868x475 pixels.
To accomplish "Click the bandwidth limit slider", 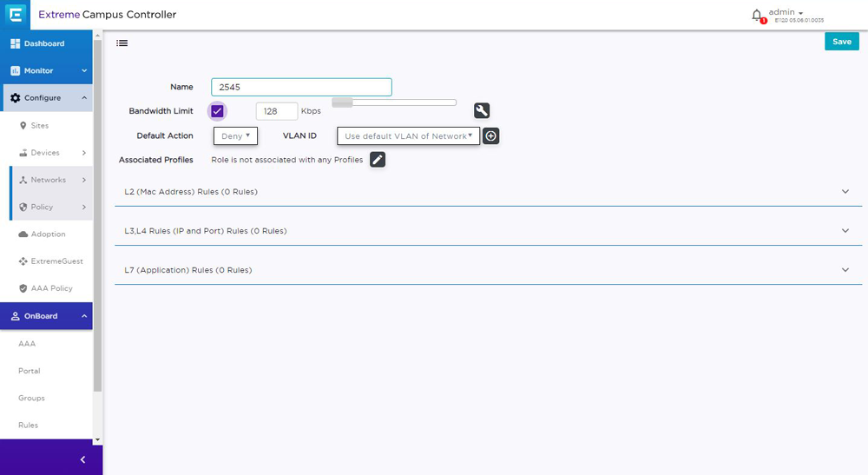I will [x=395, y=102].
